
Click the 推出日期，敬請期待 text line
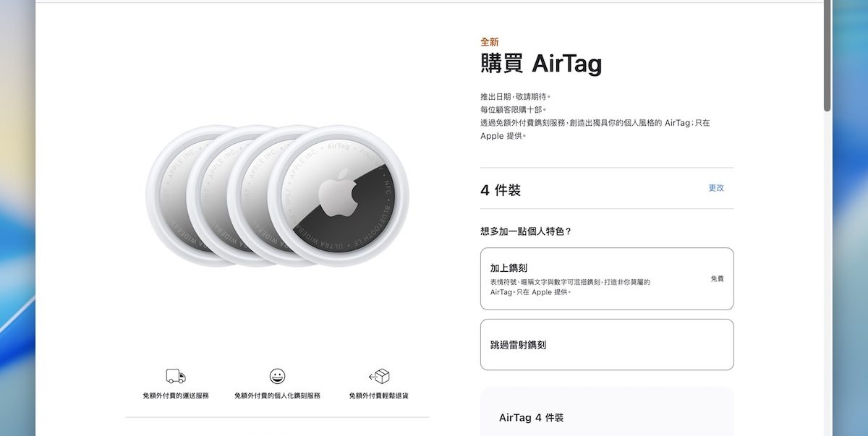point(516,97)
